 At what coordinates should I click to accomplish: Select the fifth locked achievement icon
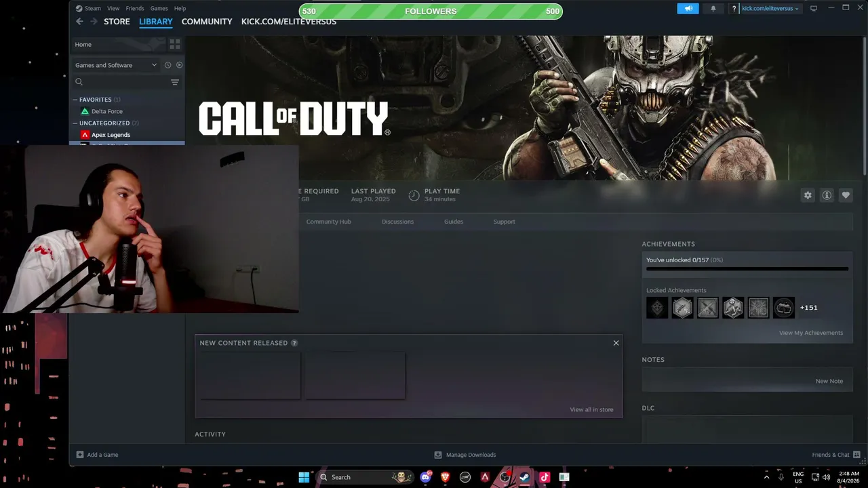(x=758, y=308)
